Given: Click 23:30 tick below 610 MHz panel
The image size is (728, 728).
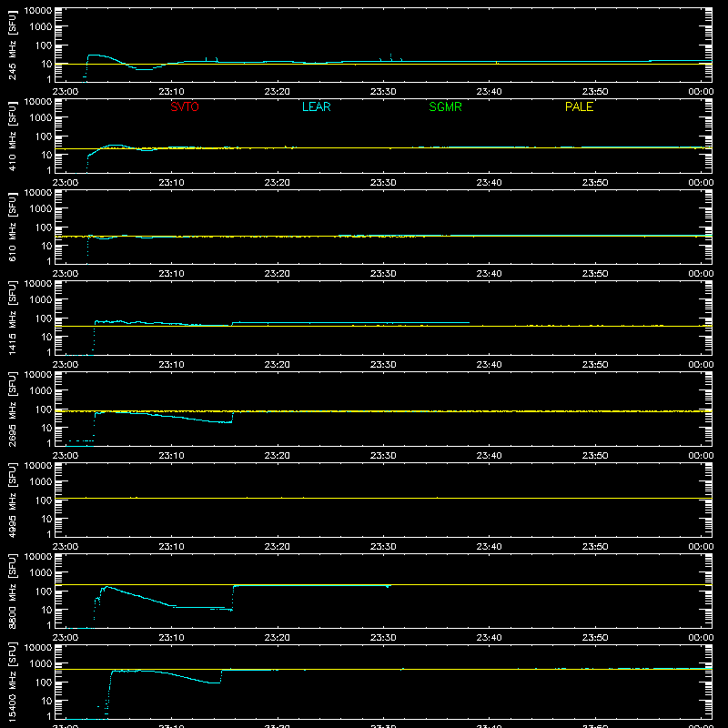Looking at the screenshot, I should click(x=383, y=274).
